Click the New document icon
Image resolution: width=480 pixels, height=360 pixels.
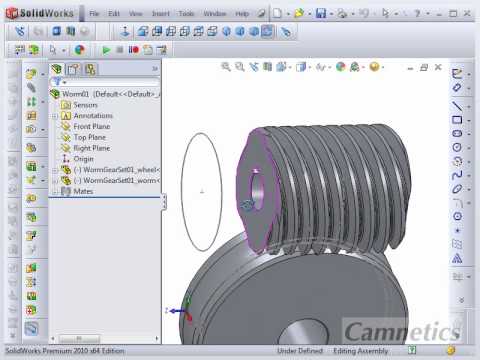tap(277, 13)
